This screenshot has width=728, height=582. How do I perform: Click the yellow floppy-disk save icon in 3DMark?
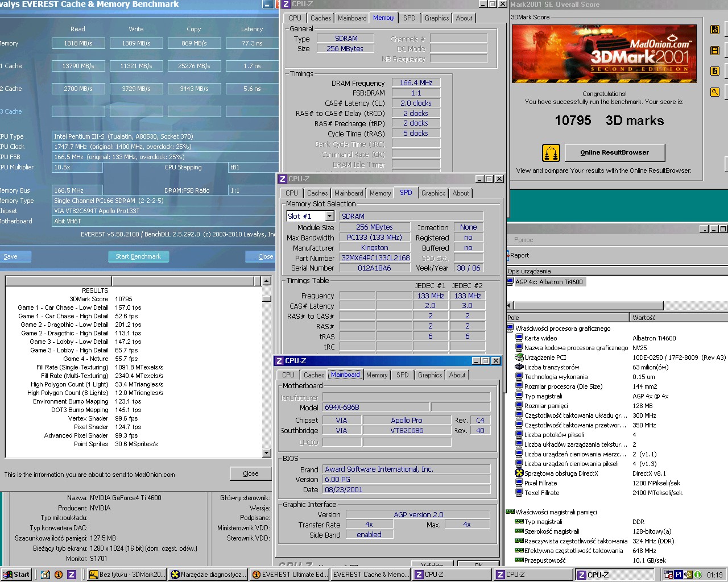pyautogui.click(x=715, y=51)
